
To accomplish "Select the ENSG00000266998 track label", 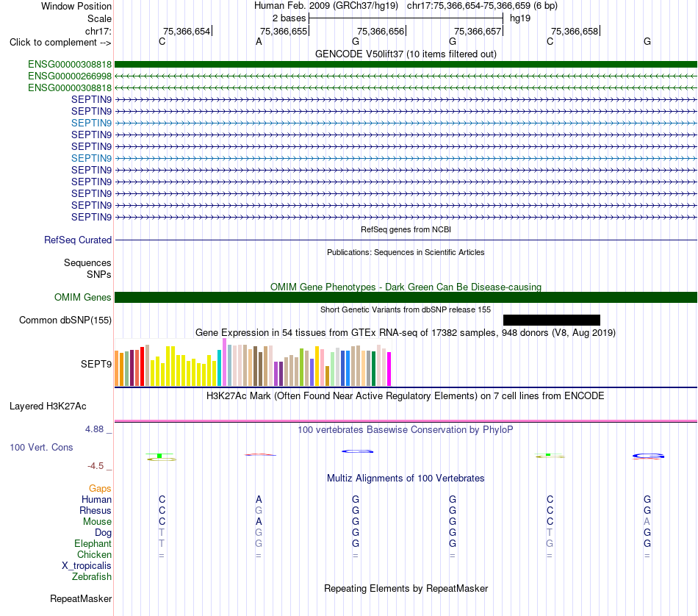I will 70,76.
